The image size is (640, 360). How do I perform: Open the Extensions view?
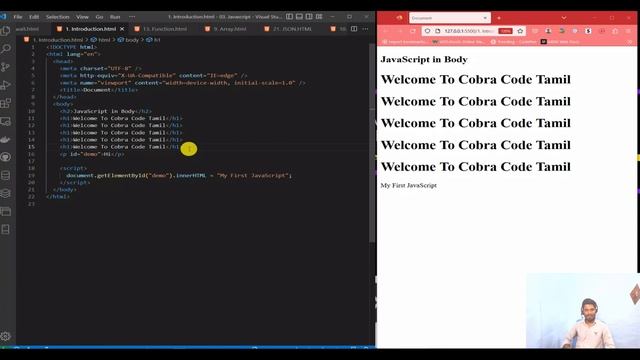tap(6, 103)
